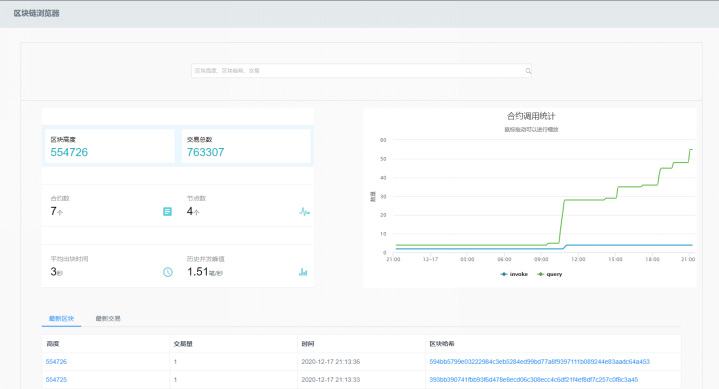Click timestamp 2020-12-17 21:13:33
This screenshot has height=389, width=719.
point(331,379)
